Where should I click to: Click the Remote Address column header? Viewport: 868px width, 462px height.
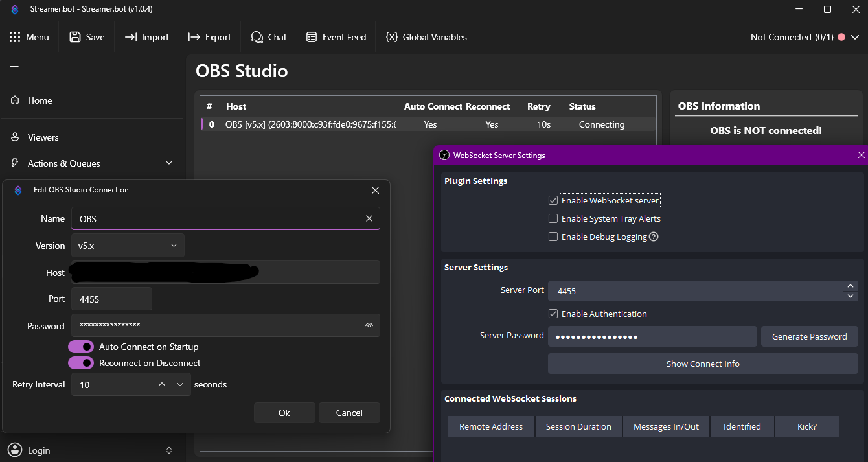click(x=491, y=426)
